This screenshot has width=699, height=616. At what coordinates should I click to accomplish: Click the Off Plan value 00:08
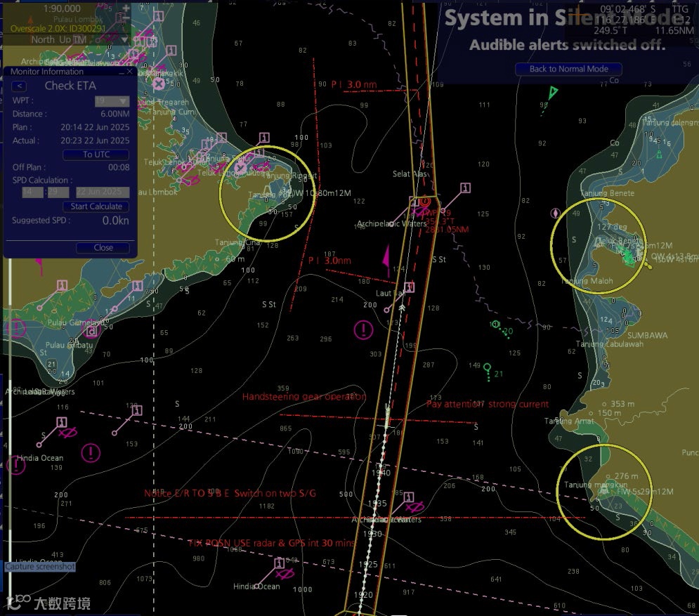119,168
